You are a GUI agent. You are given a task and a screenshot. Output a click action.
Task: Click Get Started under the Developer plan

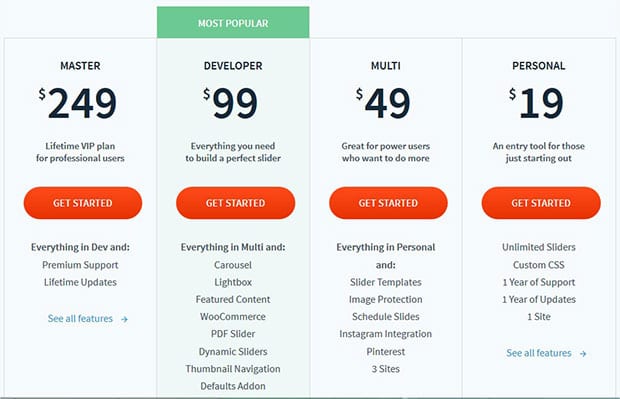(235, 203)
